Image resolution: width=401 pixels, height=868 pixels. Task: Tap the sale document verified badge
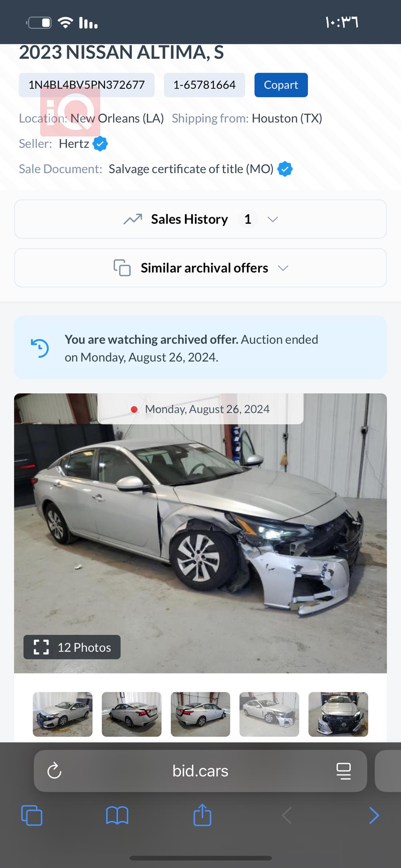[285, 169]
